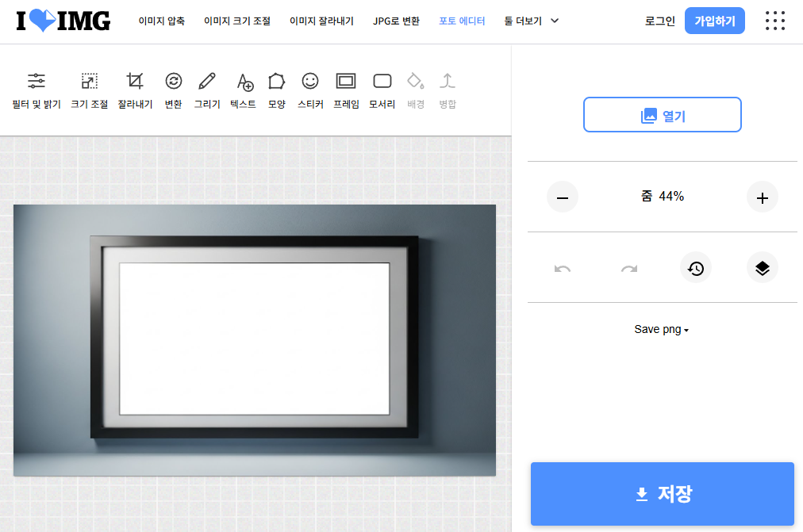
Task: Expand the 툴 더보기 menu
Action: (531, 21)
